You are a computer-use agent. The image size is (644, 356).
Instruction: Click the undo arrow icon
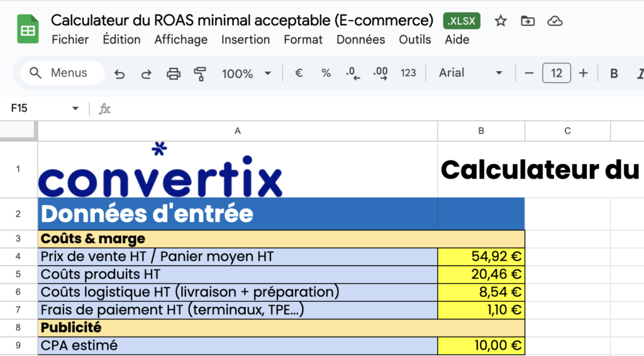[119, 74]
